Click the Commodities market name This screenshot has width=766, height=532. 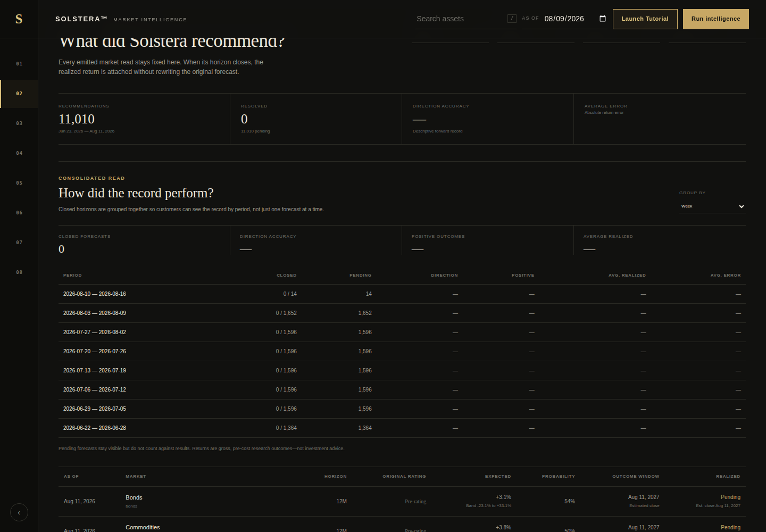(x=143, y=528)
